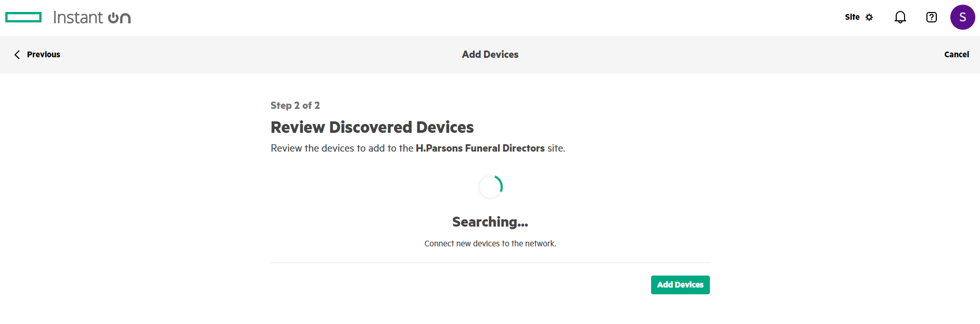Click the Add Devices header title

click(x=490, y=55)
